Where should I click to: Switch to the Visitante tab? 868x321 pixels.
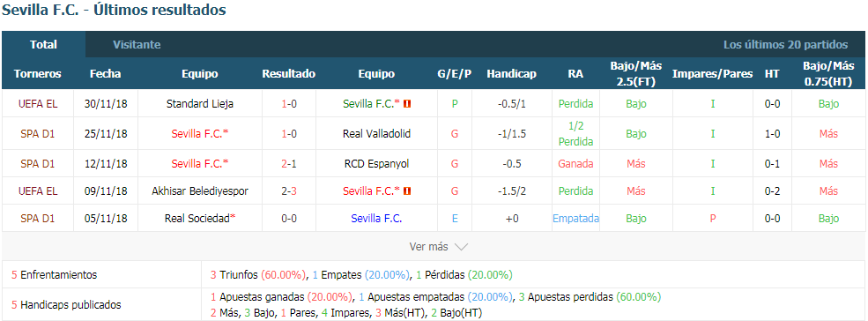coord(137,45)
